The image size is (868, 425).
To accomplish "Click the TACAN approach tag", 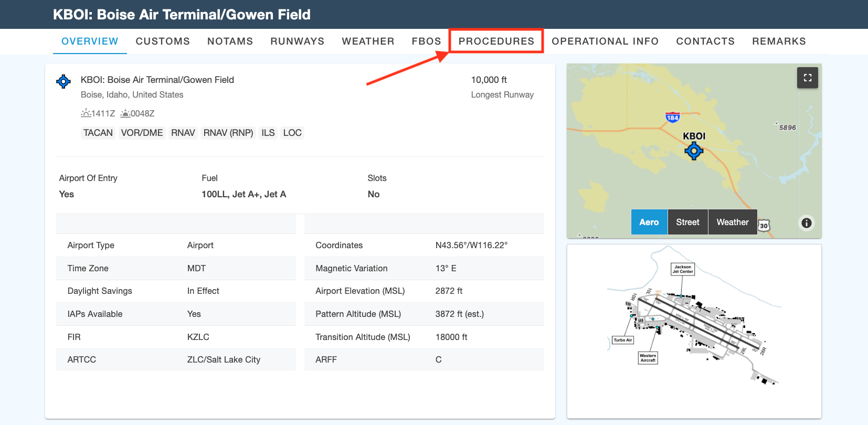I will 98,133.
